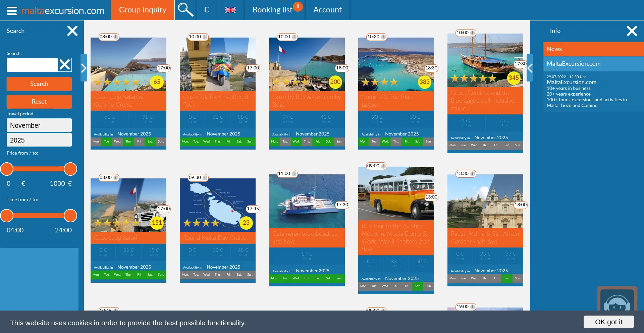Open the November travel month dropdown
The height and width of the screenshot is (333, 644).
coord(39,125)
